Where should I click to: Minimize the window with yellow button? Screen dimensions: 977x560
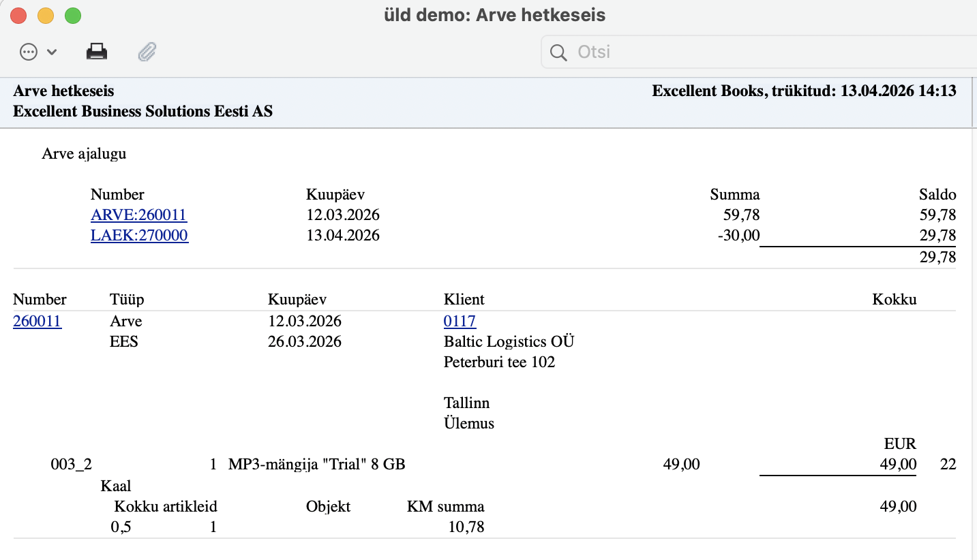click(x=46, y=15)
